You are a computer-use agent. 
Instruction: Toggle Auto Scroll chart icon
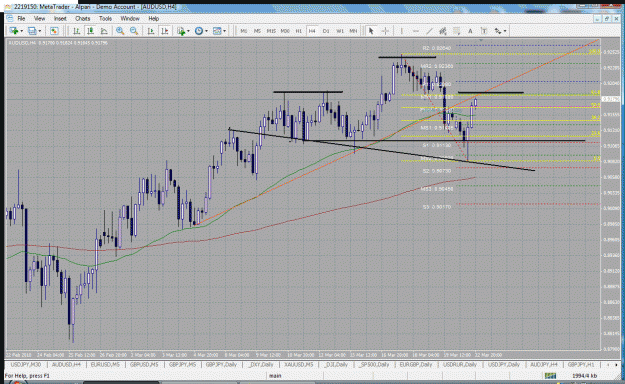(x=151, y=31)
